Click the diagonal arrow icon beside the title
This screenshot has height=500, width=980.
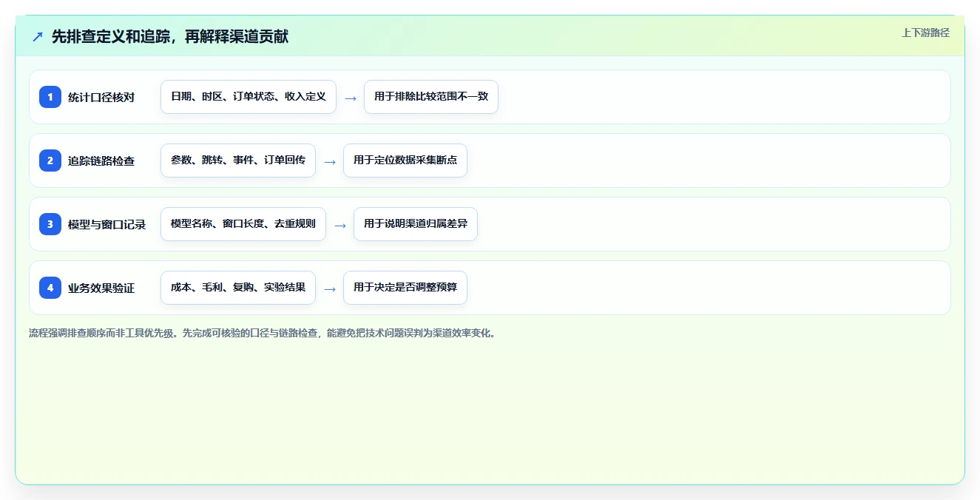click(38, 36)
